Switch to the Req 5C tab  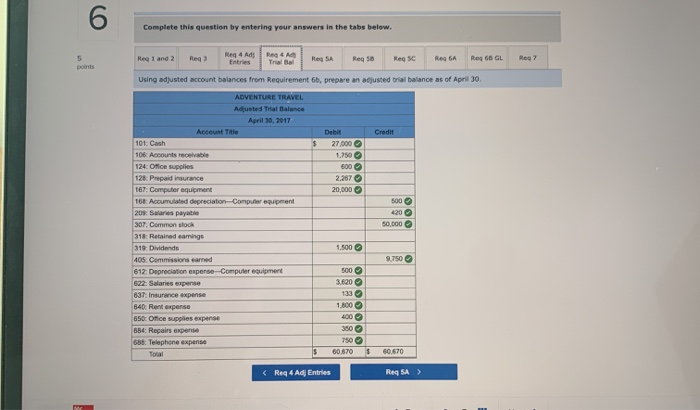(x=404, y=58)
